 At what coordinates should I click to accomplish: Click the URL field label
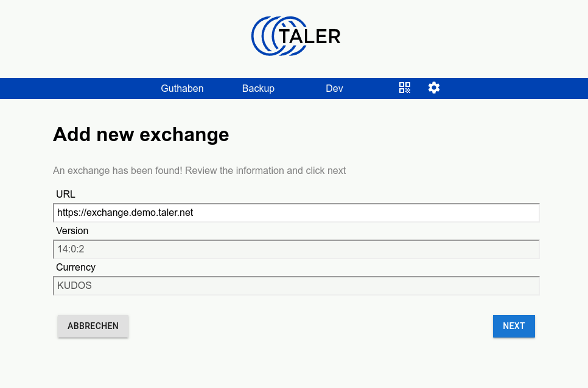66,195
